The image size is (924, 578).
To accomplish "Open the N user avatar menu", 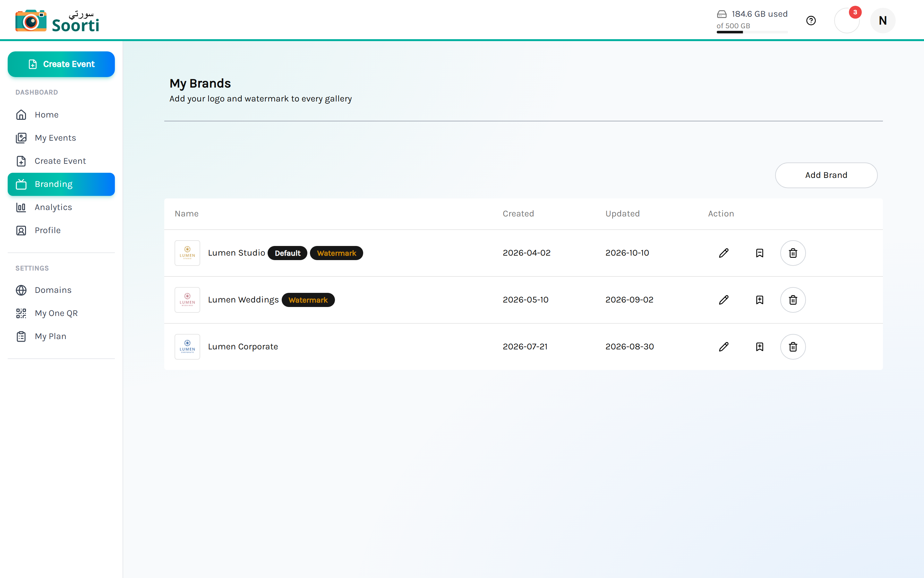I will tap(883, 21).
